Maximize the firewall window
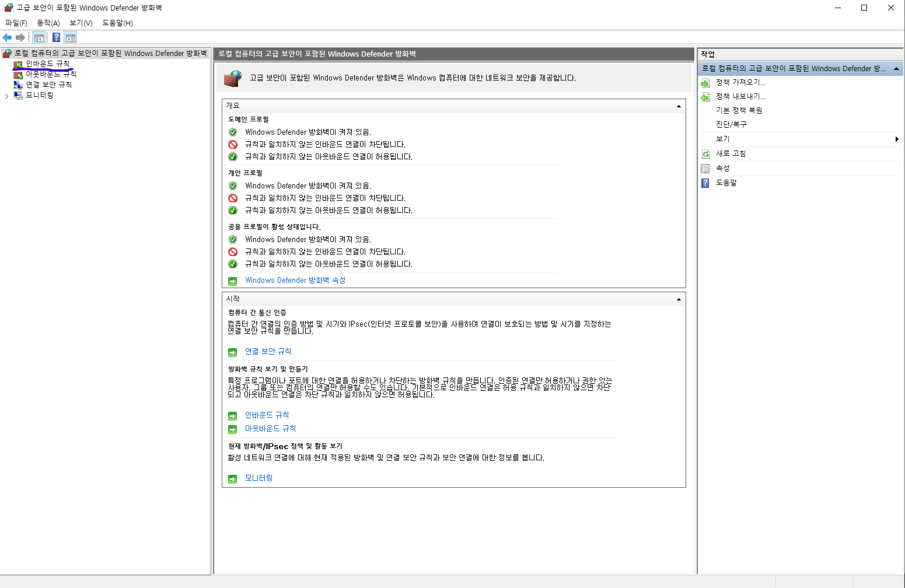905x588 pixels. (x=864, y=8)
